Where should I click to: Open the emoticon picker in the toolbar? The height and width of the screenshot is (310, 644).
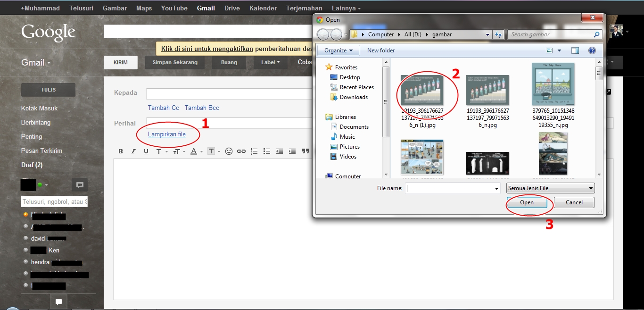point(229,151)
